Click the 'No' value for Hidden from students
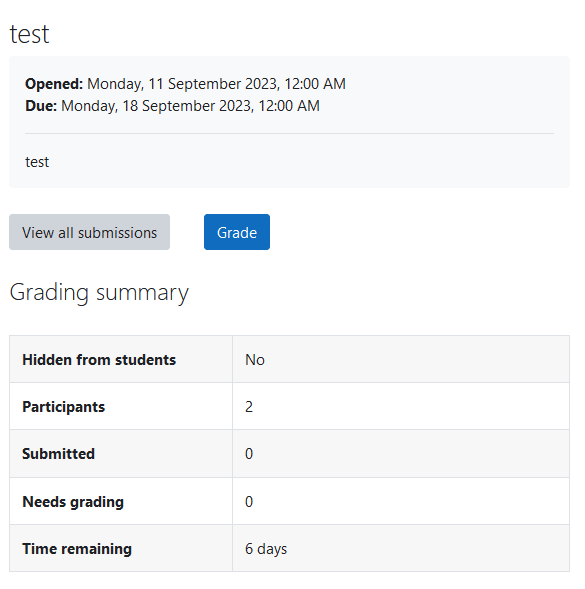585x589 pixels. (255, 359)
